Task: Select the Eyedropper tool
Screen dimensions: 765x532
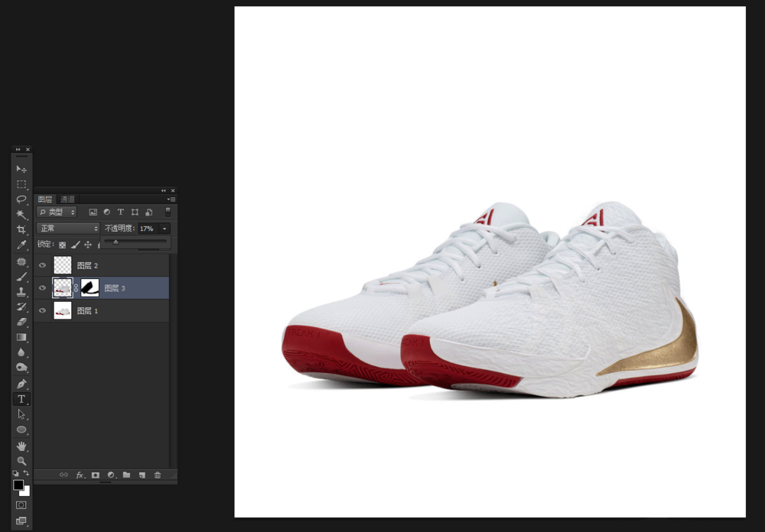Action: 21,245
